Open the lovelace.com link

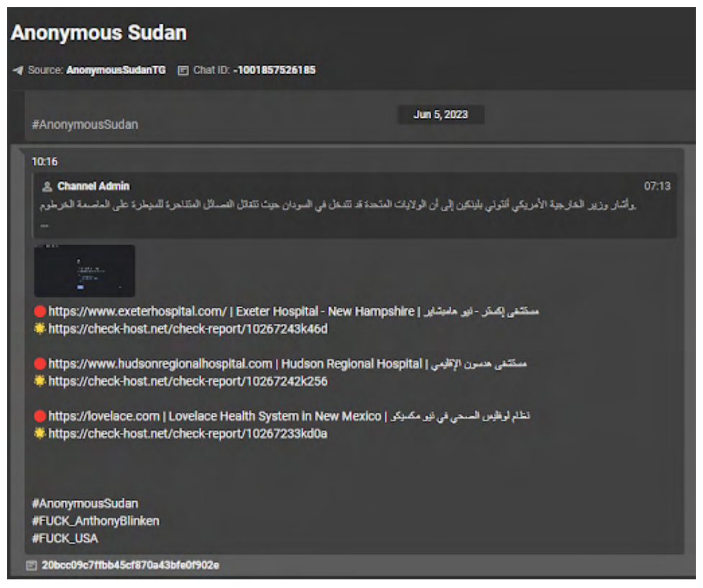pos(104,416)
